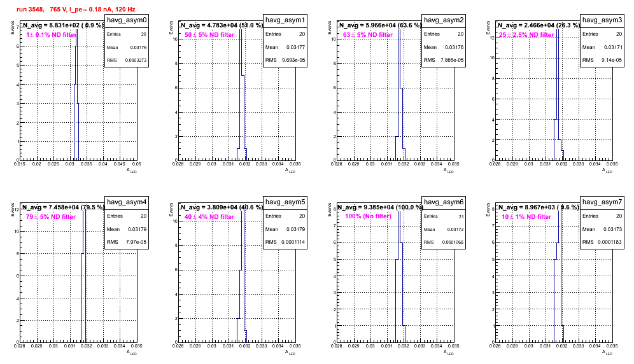Select the havg_asym0 stats box title

click(127, 20)
